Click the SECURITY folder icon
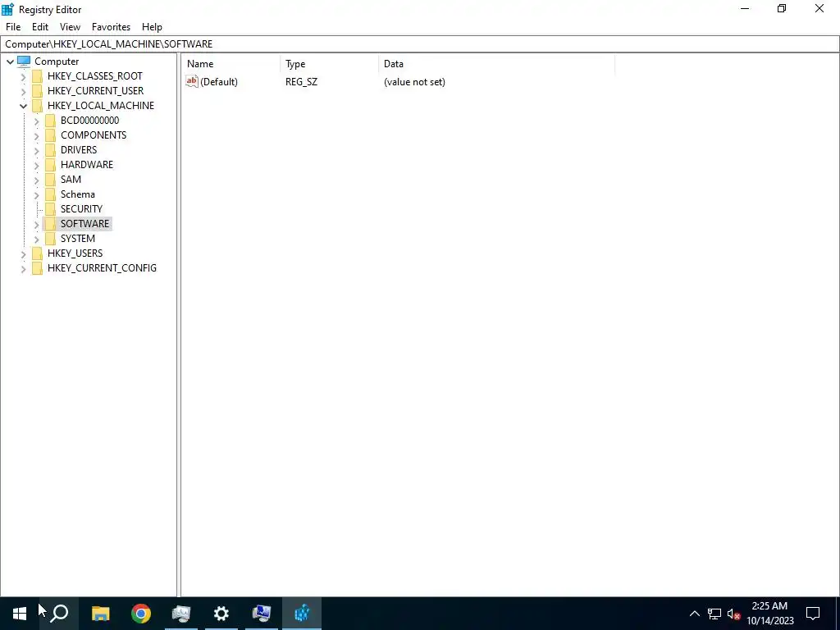Screen dimensions: 840x630 click(x=50, y=209)
